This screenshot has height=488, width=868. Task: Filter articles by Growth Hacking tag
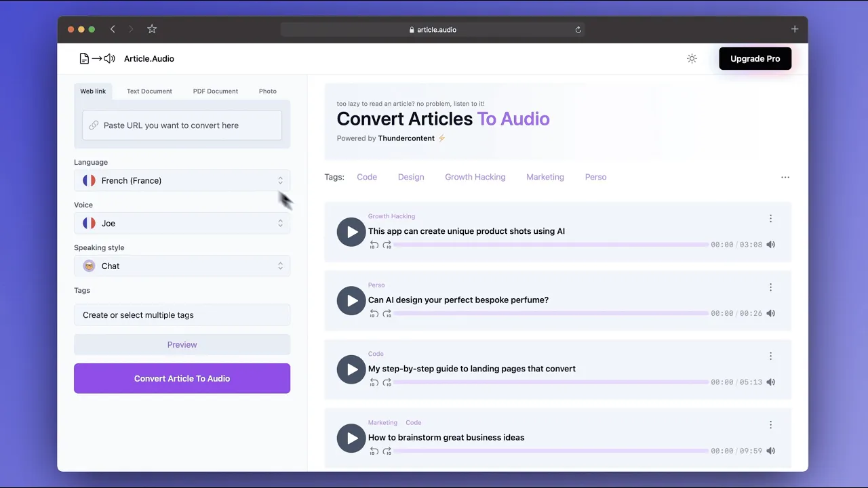click(475, 177)
